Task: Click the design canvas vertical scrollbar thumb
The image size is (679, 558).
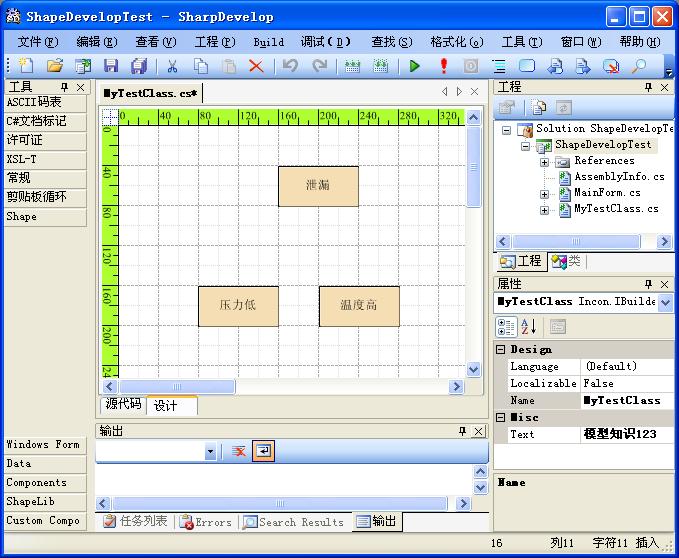Action: click(x=473, y=167)
